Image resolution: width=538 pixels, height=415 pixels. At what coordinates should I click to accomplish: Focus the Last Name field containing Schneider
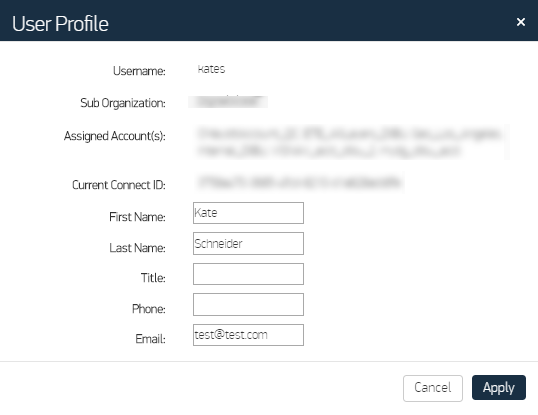pyautogui.click(x=248, y=244)
